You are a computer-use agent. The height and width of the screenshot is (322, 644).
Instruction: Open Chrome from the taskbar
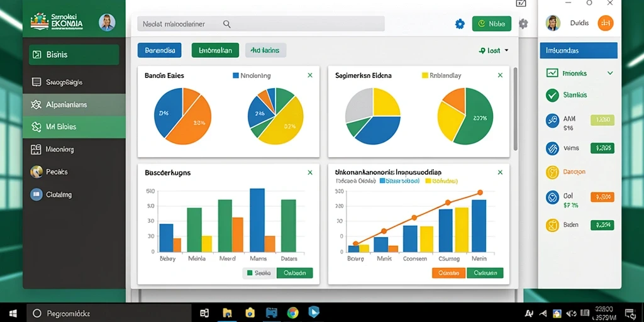[x=293, y=313]
